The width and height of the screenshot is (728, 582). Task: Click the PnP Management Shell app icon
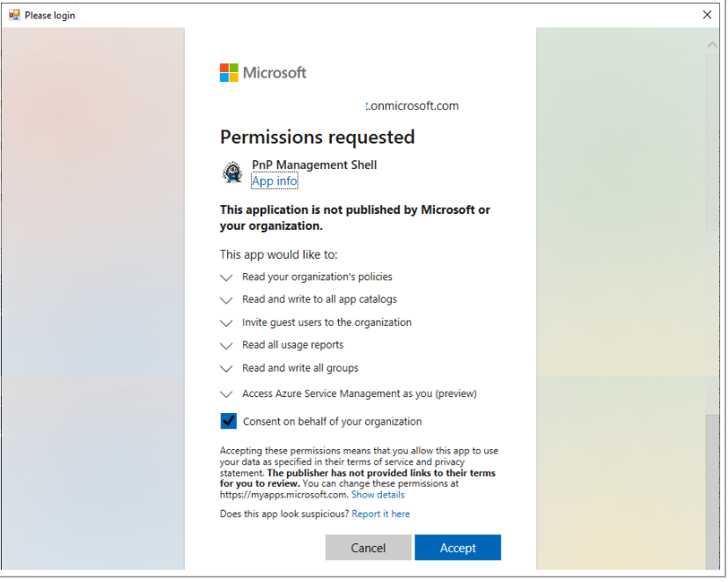pyautogui.click(x=232, y=173)
